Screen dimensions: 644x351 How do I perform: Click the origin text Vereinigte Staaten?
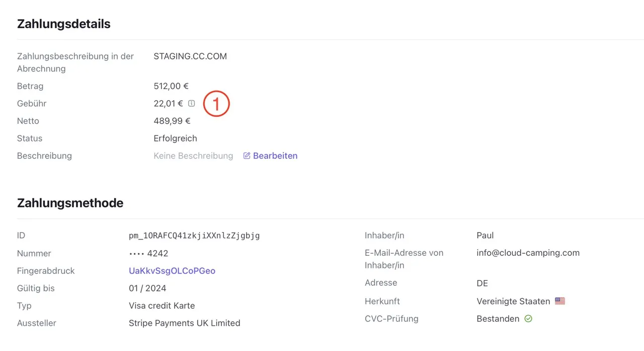(513, 301)
